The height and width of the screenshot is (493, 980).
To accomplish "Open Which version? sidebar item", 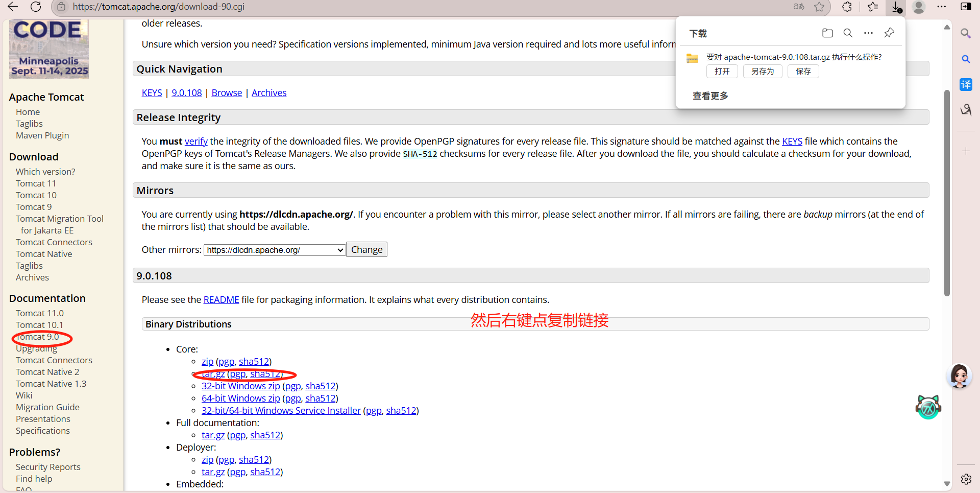I will 45,172.
